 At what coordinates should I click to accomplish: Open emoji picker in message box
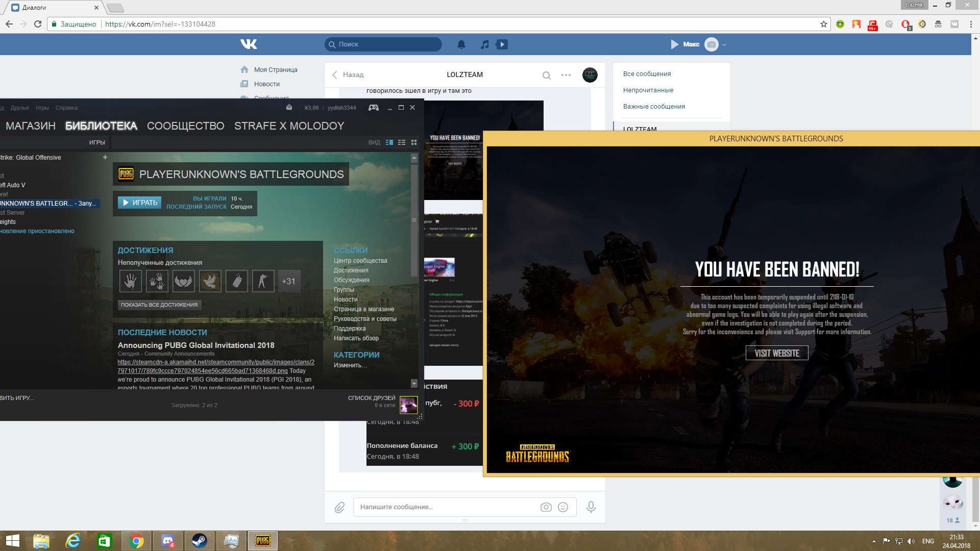563,507
